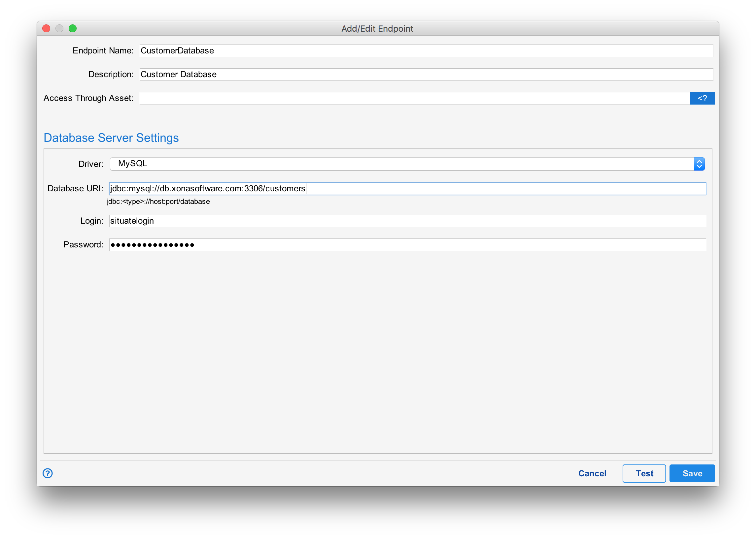The height and width of the screenshot is (539, 756).
Task: Click the Database Server Settings heading
Action: pyautogui.click(x=111, y=138)
